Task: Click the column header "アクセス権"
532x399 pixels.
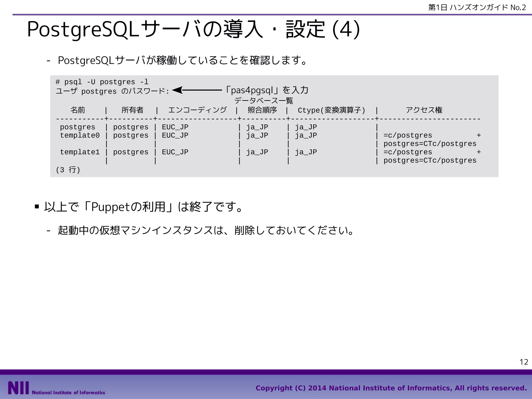Action: [424, 110]
